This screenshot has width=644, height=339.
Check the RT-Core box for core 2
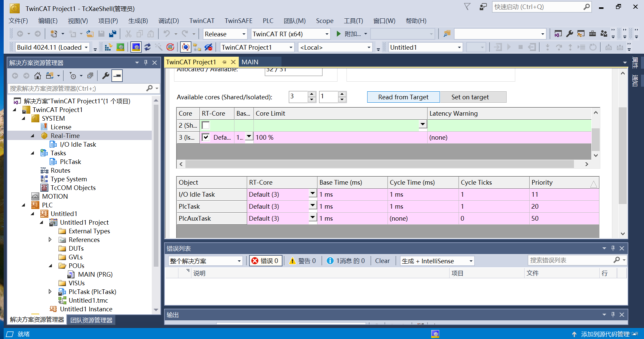coord(206,125)
